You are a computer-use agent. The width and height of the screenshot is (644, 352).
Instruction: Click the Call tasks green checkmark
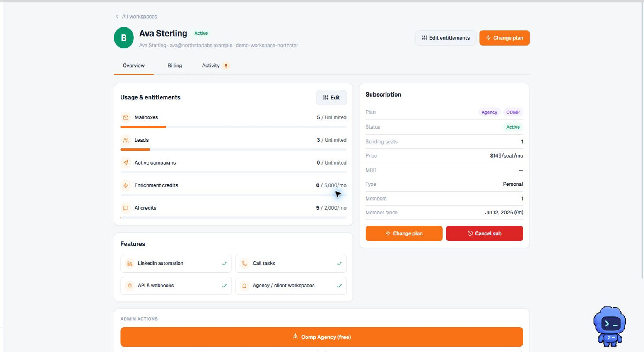pyautogui.click(x=339, y=264)
